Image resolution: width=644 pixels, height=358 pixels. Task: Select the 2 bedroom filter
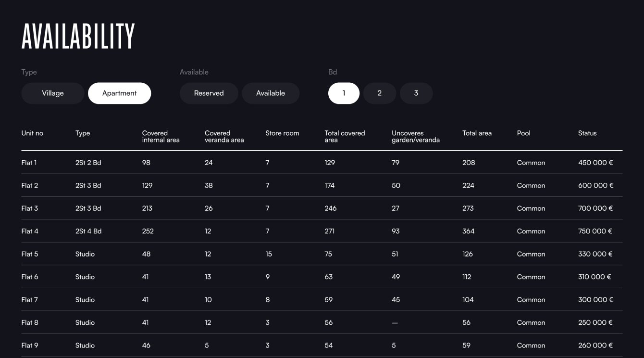click(x=379, y=93)
